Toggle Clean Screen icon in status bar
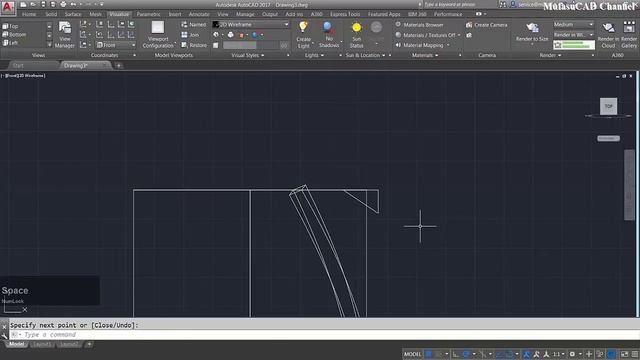 [624, 354]
